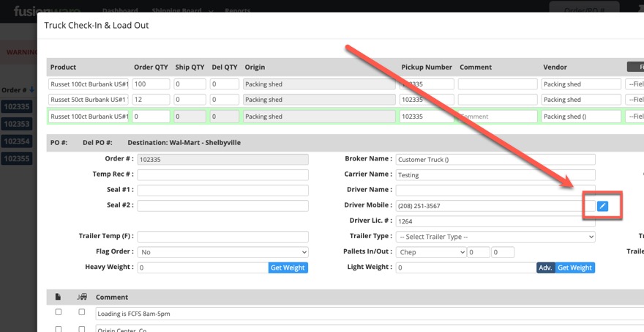Open the Pallets In/Out Chep dropdown

point(430,252)
